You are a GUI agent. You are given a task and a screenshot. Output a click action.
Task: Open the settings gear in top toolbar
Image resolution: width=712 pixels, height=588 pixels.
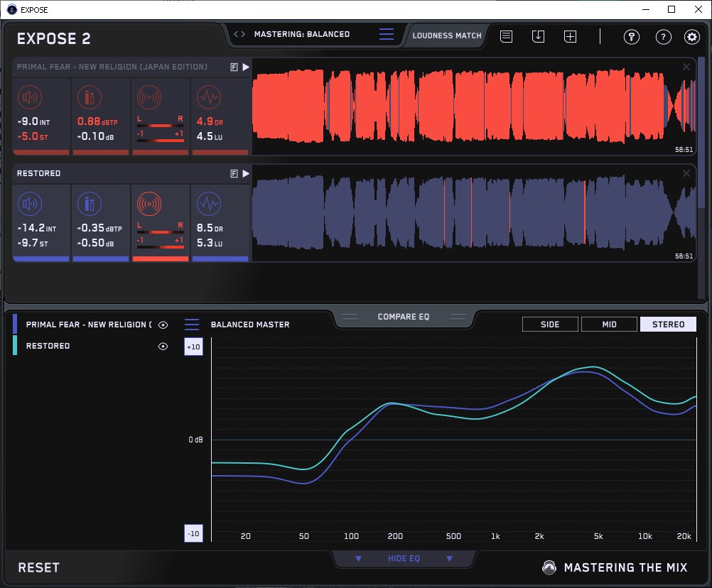point(691,37)
